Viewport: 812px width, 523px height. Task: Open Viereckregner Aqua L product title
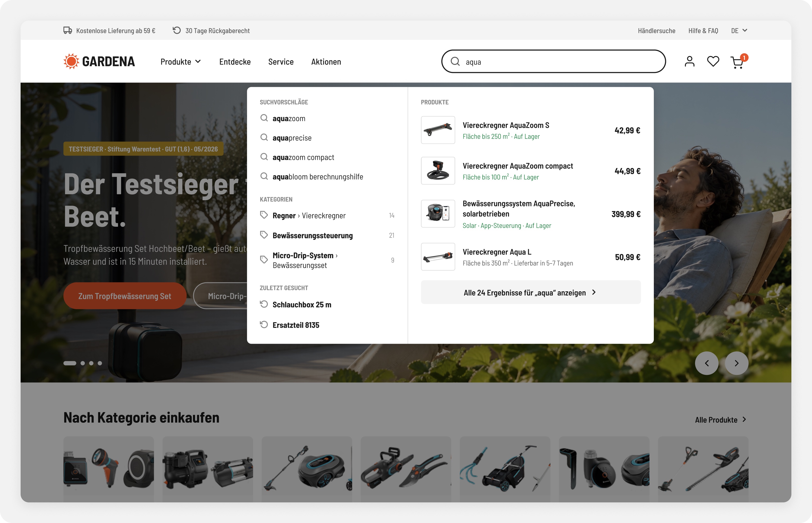[x=497, y=252]
